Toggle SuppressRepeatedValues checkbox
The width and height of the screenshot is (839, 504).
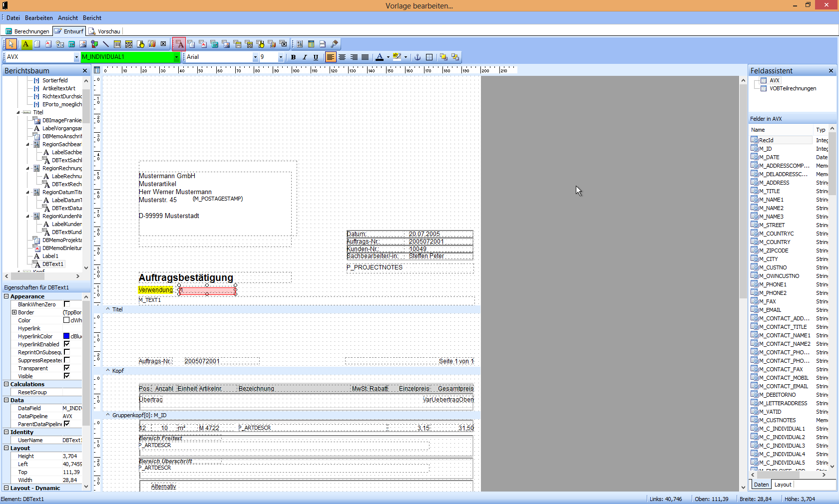(66, 360)
